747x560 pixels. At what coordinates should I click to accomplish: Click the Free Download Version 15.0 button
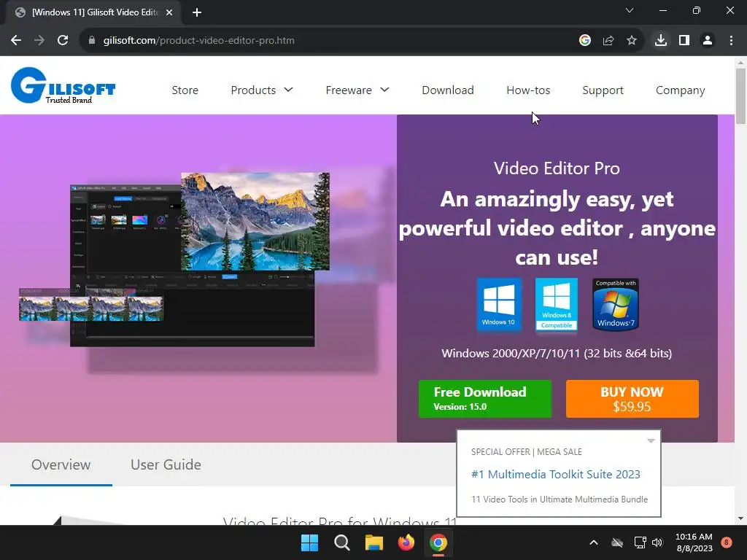pos(485,399)
